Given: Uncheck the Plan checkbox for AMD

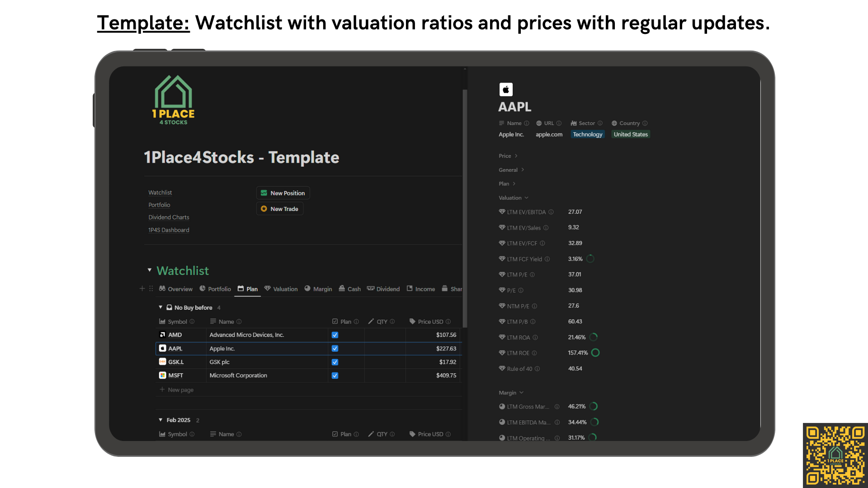Looking at the screenshot, I should tap(335, 335).
